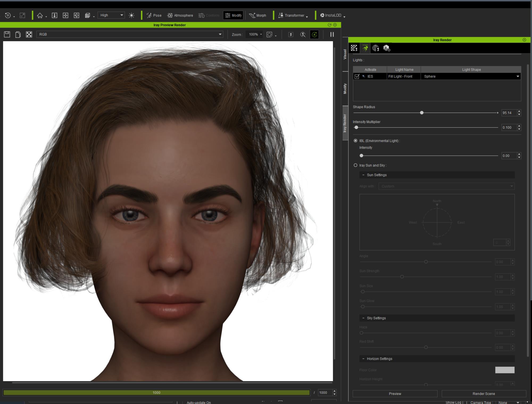Close the Iray Preview Render panel
This screenshot has height=404, width=532.
tap(335, 25)
